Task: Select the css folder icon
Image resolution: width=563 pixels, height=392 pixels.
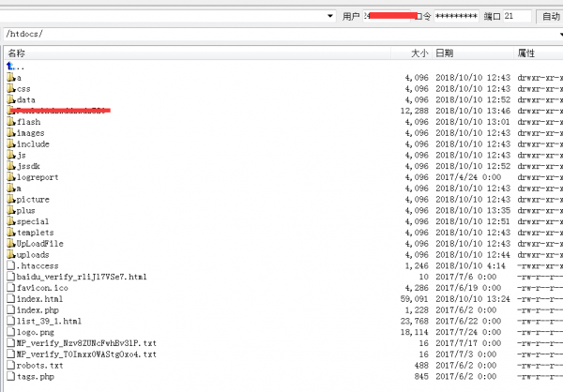Action: point(11,89)
